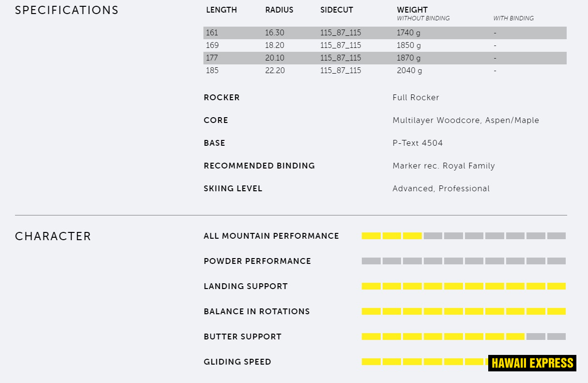588x383 pixels.
Task: Click the Weight column header
Action: pos(412,10)
